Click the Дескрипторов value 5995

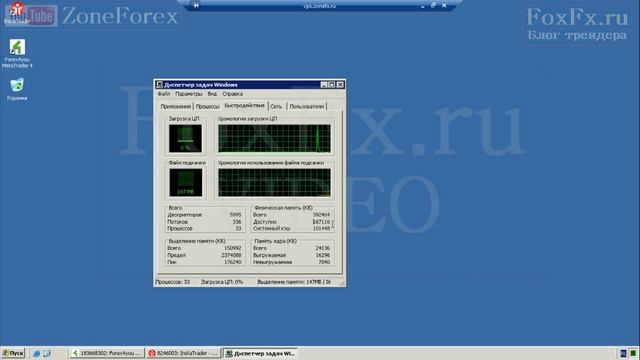coord(235,215)
